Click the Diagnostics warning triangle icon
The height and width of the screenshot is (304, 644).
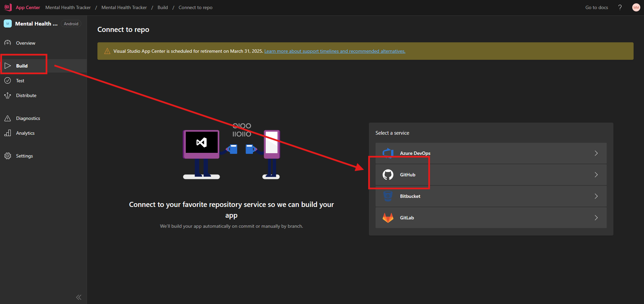click(x=8, y=118)
